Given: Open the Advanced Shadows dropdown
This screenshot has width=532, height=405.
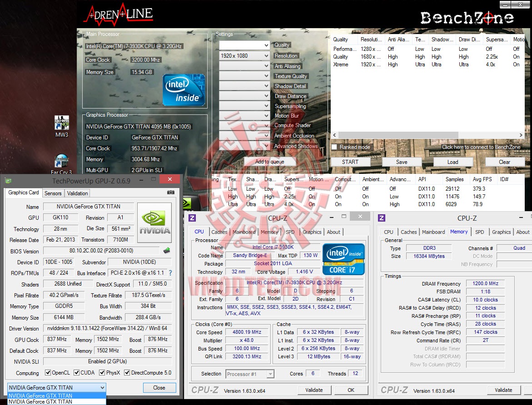Looking at the screenshot, I should pyautogui.click(x=244, y=146).
